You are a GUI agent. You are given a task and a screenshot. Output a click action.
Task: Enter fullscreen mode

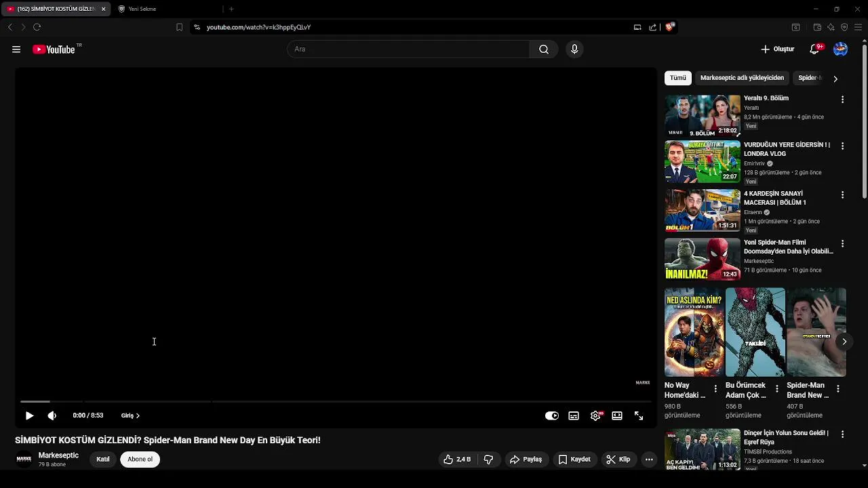coord(639,415)
